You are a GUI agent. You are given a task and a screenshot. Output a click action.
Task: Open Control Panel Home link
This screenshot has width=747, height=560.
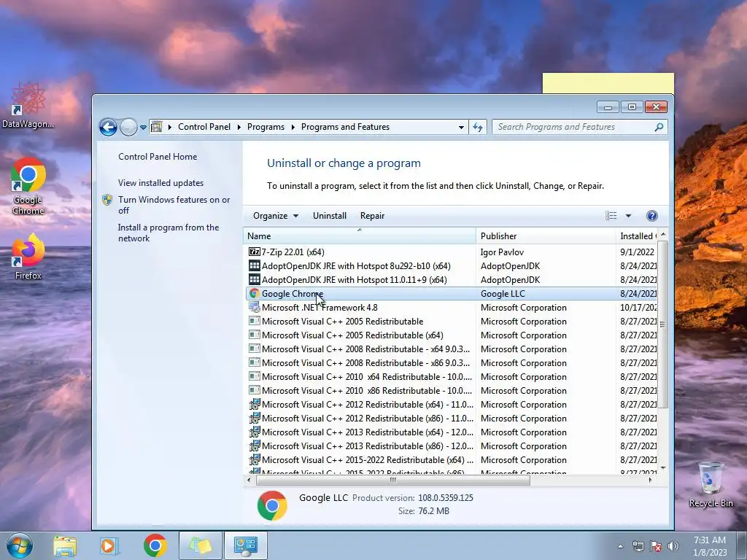point(158,157)
